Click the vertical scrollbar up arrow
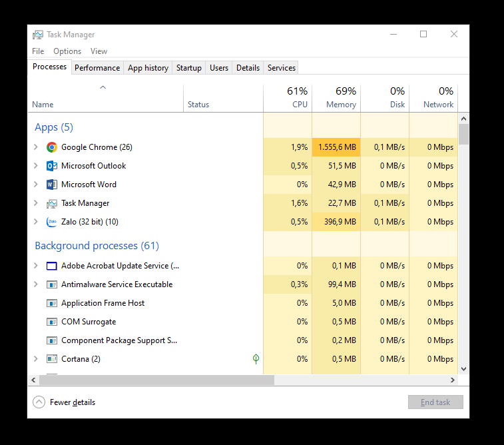This screenshot has width=504, height=445. [x=463, y=119]
